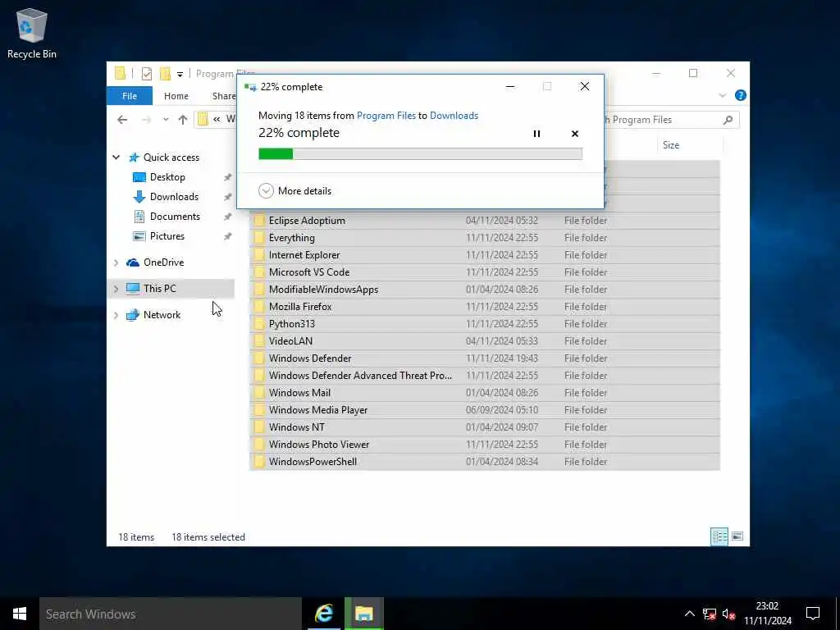Open Documents in Quick access
Viewport: 840px width, 630px height.
point(175,217)
